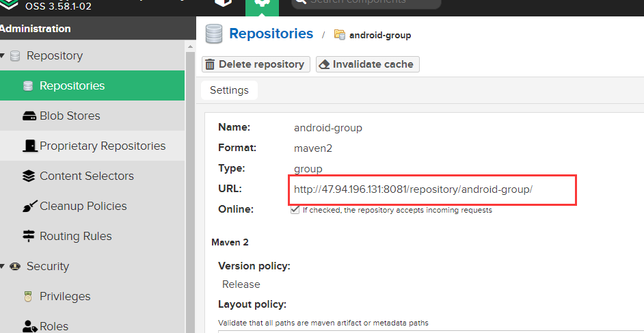Click the Nexus logo in the top-left corner
644x333 pixels.
coord(9,4)
